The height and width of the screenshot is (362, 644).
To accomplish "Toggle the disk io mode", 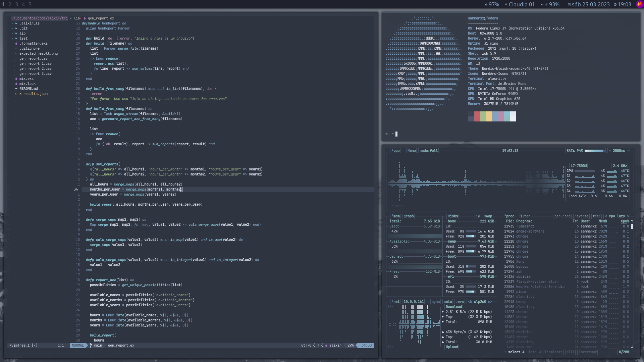I will pyautogui.click(x=478, y=216).
